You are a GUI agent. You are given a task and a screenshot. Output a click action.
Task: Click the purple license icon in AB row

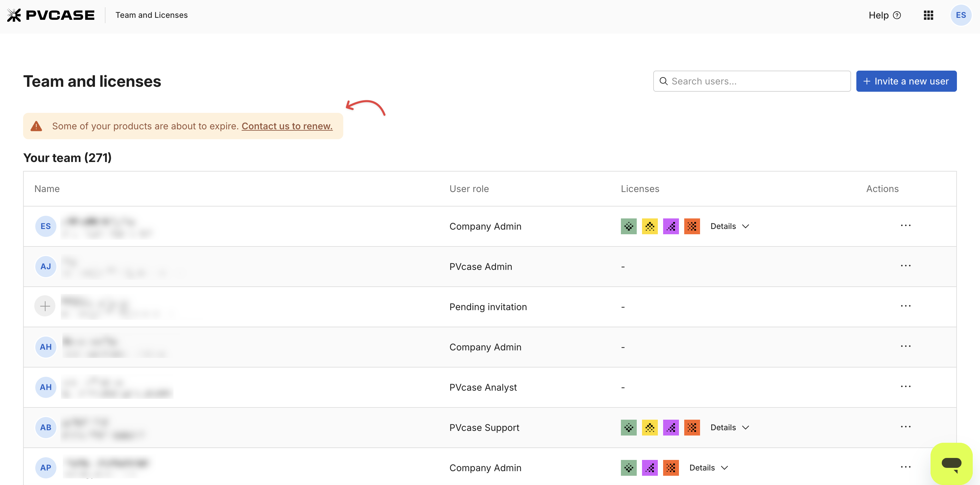pyautogui.click(x=671, y=428)
